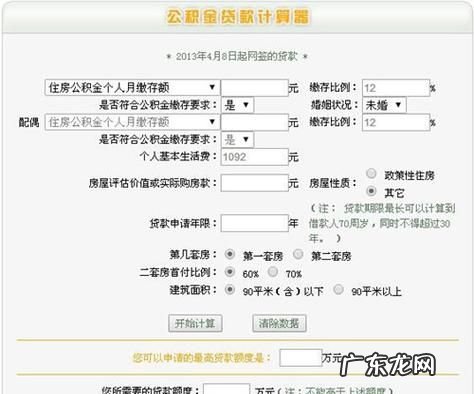Click the 房屋性质 label
This screenshot has width=474, height=394.
coord(333,183)
